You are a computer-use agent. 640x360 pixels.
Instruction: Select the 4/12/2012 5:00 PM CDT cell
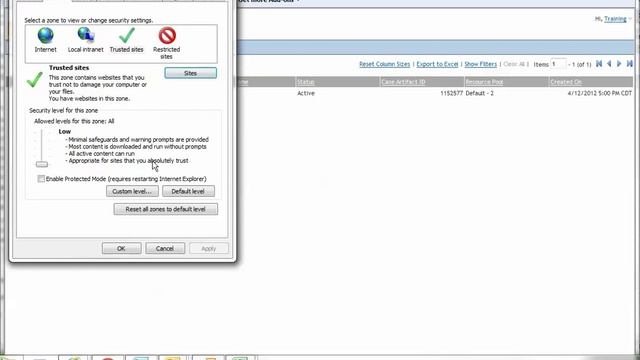point(600,93)
